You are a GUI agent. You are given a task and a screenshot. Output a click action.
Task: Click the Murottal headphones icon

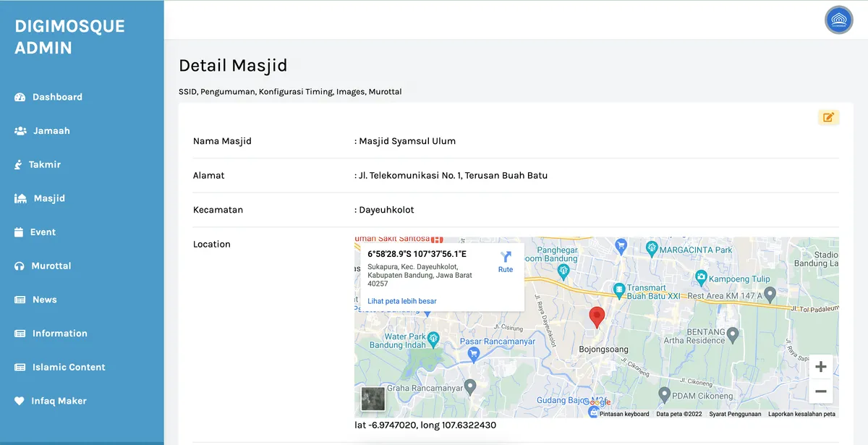click(x=20, y=266)
